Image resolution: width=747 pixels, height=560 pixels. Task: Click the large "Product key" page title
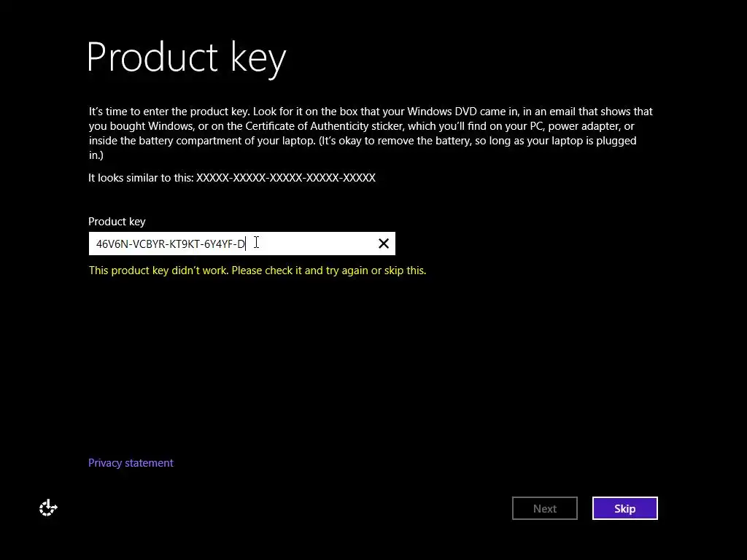186,57
